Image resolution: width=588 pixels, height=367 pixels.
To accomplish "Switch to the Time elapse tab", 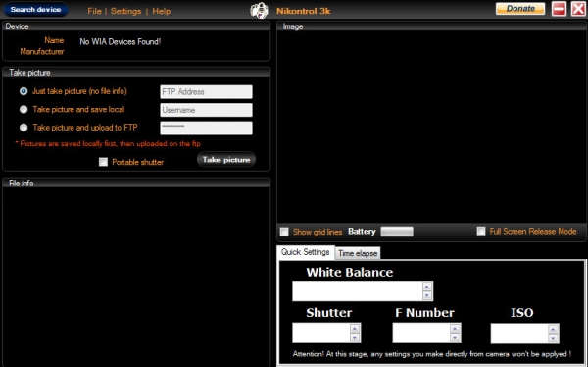I will coord(358,253).
